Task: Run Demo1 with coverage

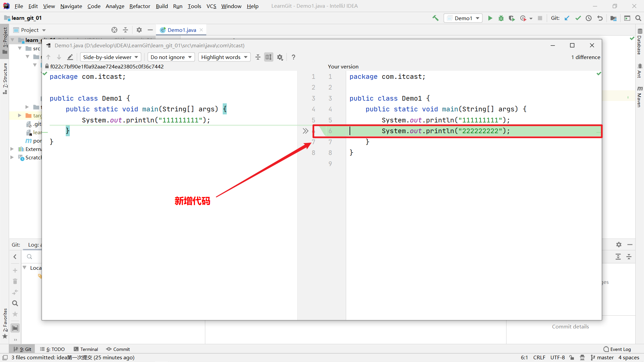Action: [x=512, y=18]
